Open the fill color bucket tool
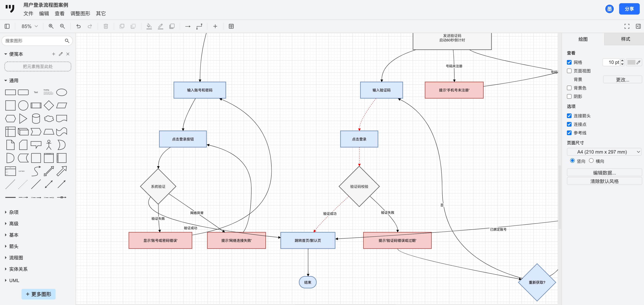Screen dimensions: 644x305 tap(149, 26)
